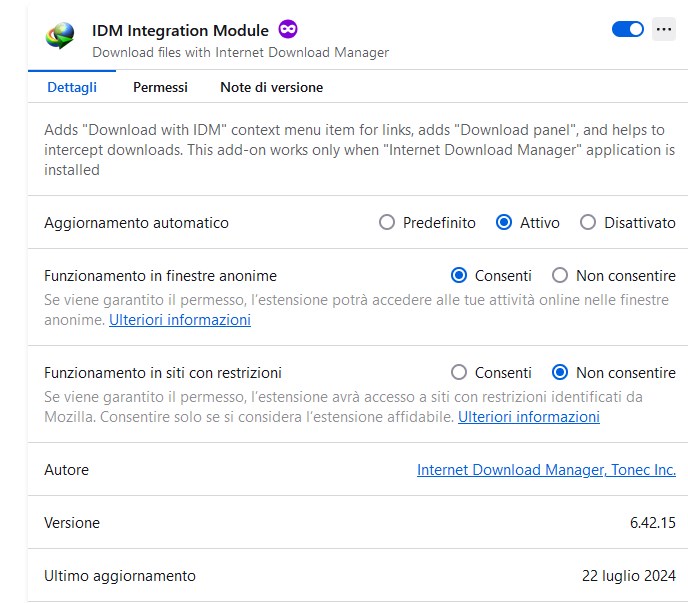Click the last update date 22 luglio 2024
688x603 pixels.
point(628,576)
